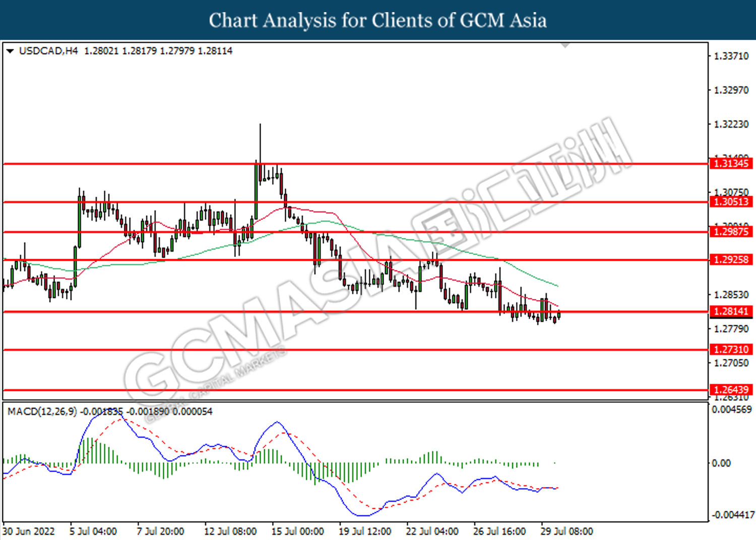Click the 0.004569 MACD scale value
Viewport: 756px width, 540px height.
coord(732,409)
